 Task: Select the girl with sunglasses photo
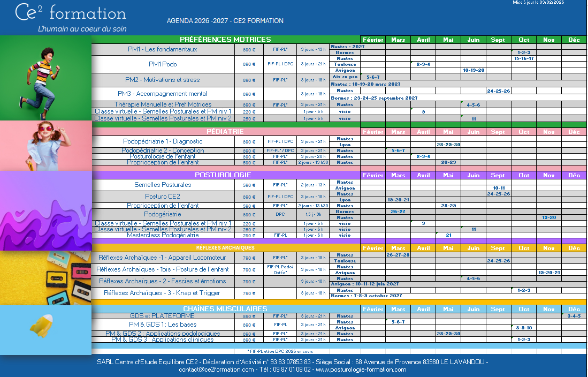tap(45, 146)
